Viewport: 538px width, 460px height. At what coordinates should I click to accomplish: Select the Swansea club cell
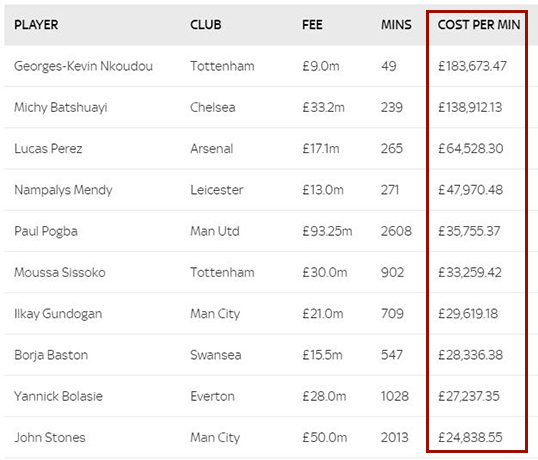[216, 355]
